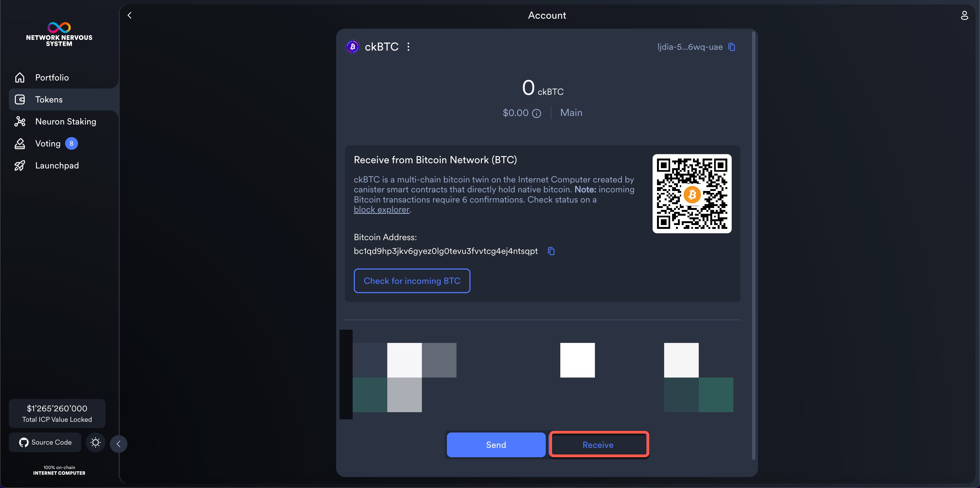The height and width of the screenshot is (488, 980).
Task: Collapse the sidebar with the chevron button
Action: 118,444
